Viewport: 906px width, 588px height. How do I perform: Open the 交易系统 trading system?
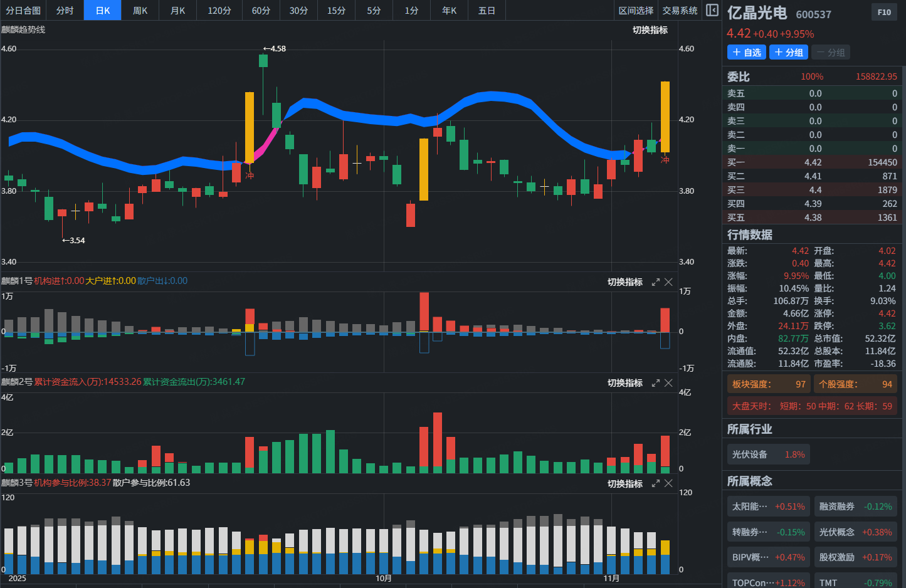coord(680,11)
